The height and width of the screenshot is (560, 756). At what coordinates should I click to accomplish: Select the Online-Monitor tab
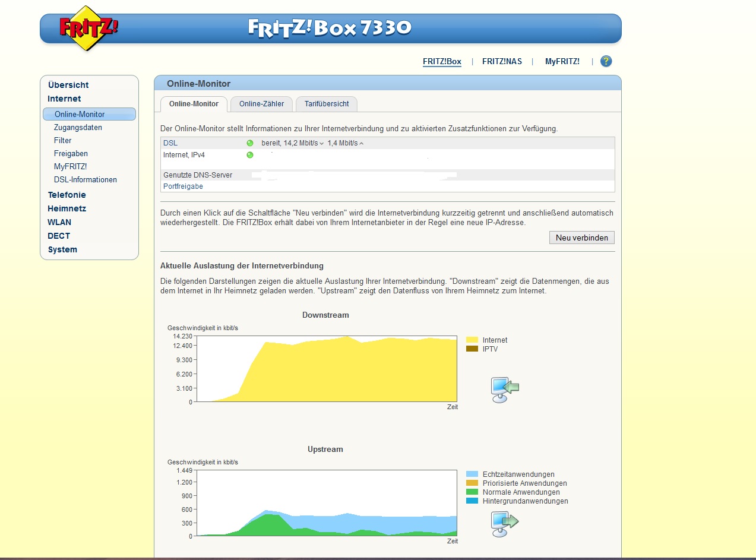tap(194, 104)
